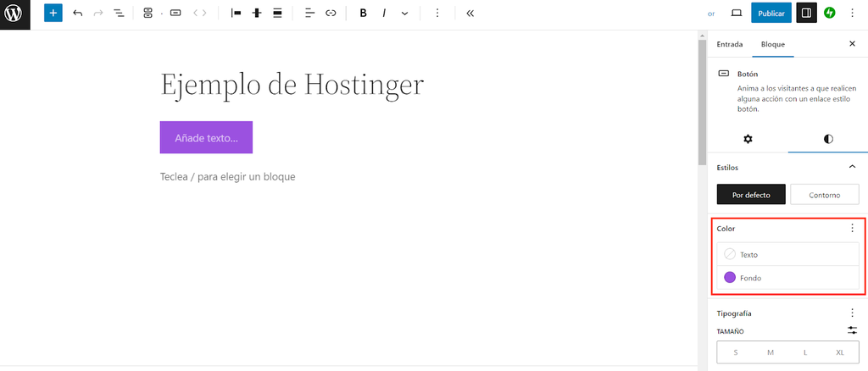Select the Contorno style

824,195
